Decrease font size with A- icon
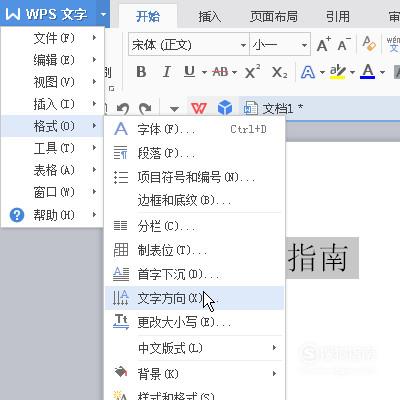Image resolution: width=400 pixels, height=400 pixels. (x=344, y=44)
